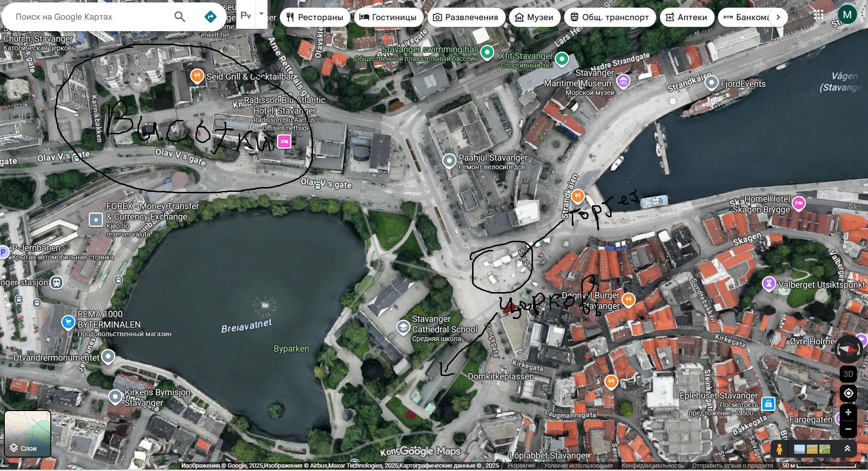Center the map on my location

tap(848, 393)
